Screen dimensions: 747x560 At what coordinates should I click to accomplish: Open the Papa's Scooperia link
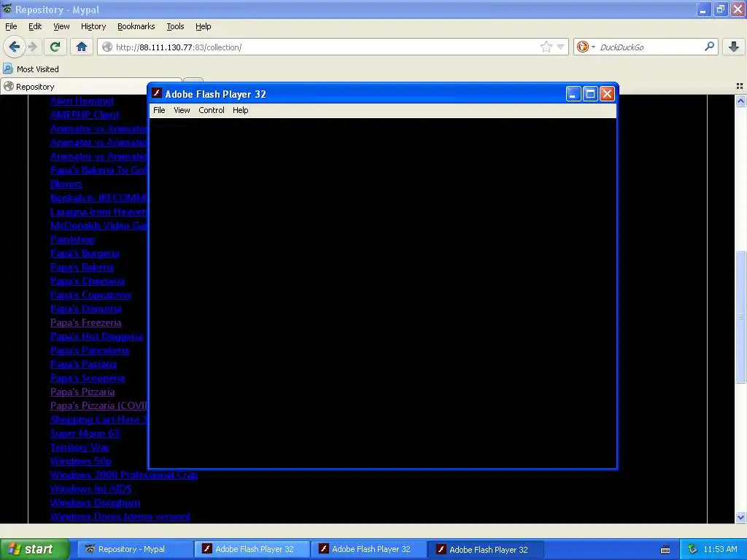[88, 378]
